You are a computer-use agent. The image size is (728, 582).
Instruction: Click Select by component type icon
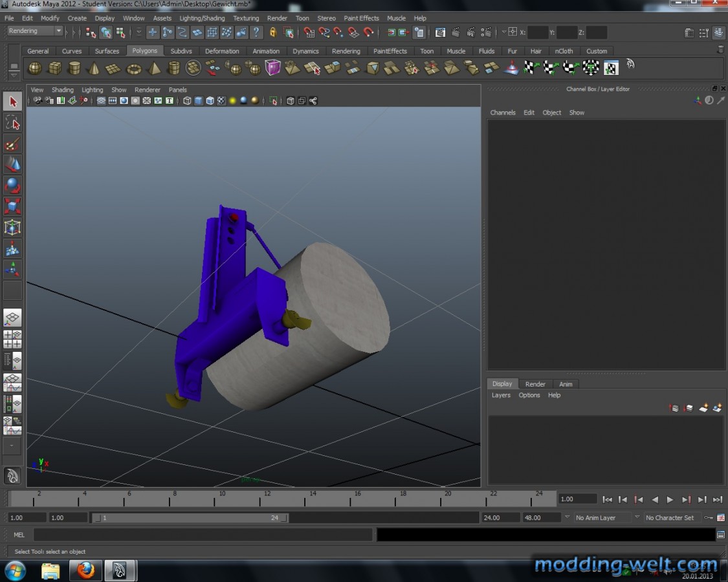point(121,32)
